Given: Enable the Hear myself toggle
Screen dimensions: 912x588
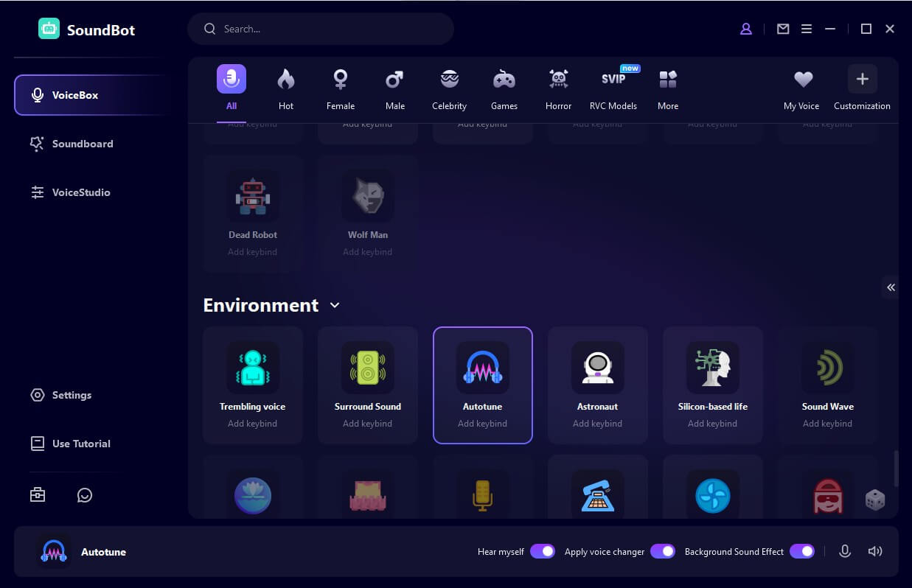Looking at the screenshot, I should click(543, 551).
